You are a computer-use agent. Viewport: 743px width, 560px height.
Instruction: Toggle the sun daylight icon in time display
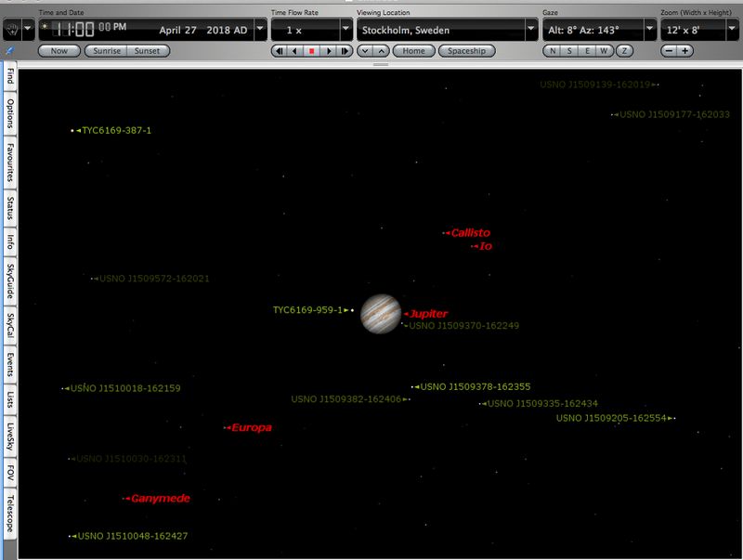45,27
